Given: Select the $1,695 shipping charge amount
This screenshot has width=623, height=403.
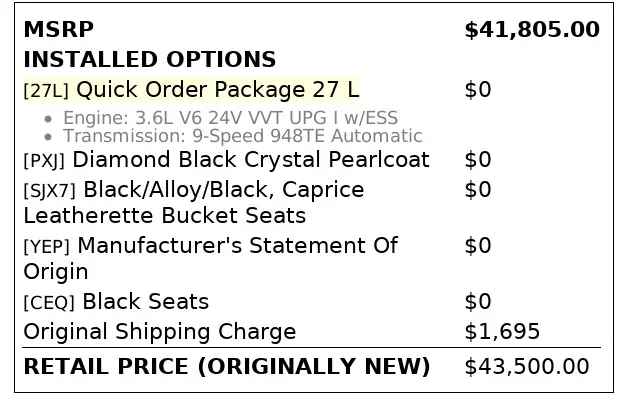Looking at the screenshot, I should (502, 332).
